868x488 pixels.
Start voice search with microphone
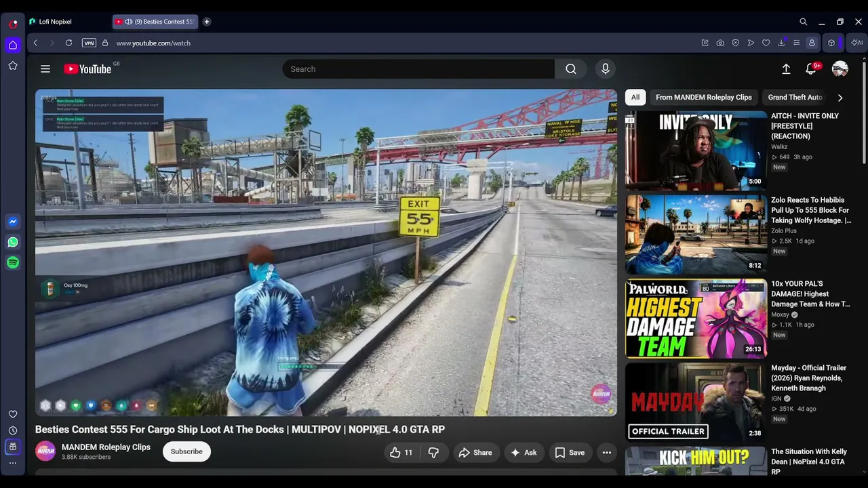coord(606,68)
